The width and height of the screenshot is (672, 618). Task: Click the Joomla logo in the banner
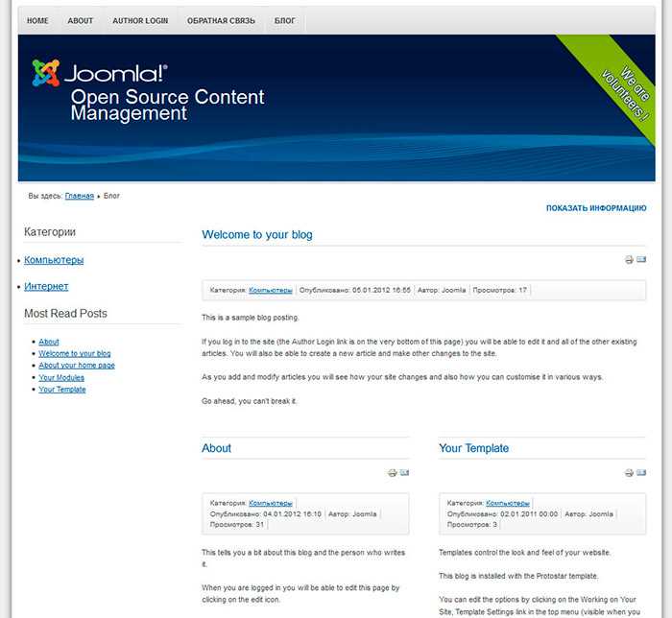pyautogui.click(x=100, y=73)
